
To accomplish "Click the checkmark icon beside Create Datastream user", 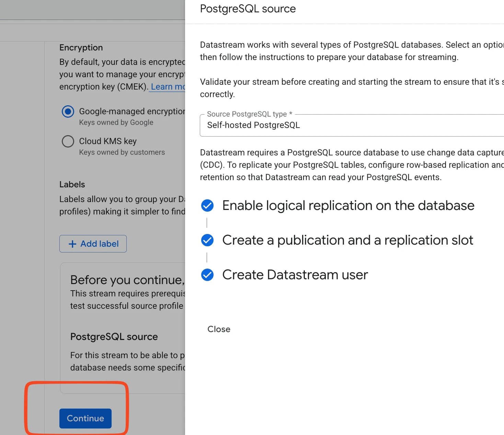I will tap(207, 275).
